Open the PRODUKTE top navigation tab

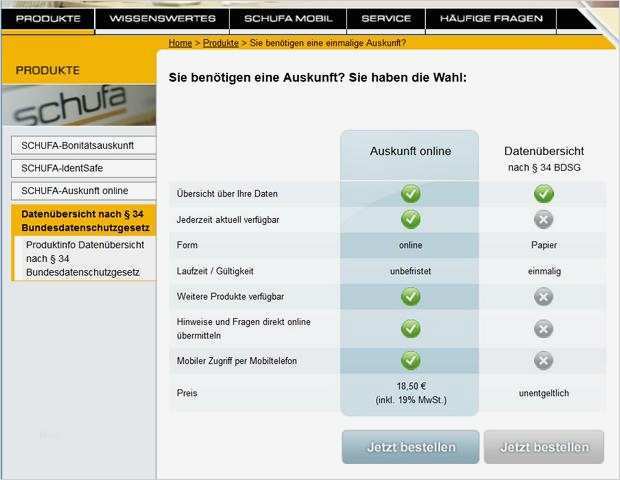pyautogui.click(x=48, y=19)
